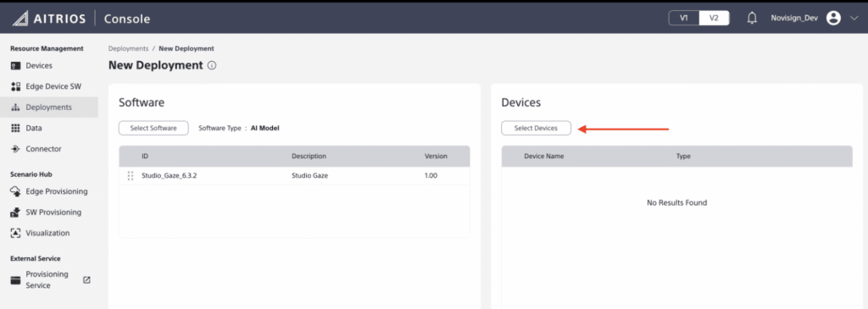868x309 pixels.
Task: Click the ID column header
Action: pyautogui.click(x=145, y=157)
